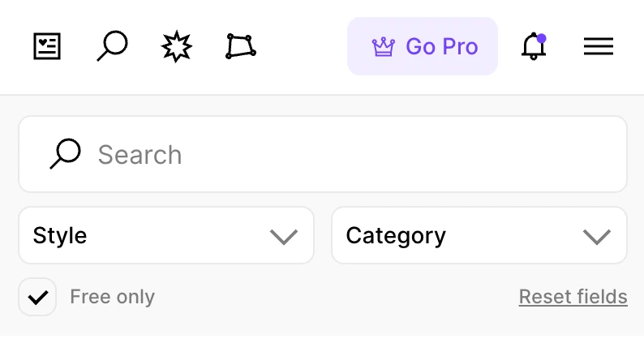
Task: Focus the Search input field
Action: click(x=323, y=154)
